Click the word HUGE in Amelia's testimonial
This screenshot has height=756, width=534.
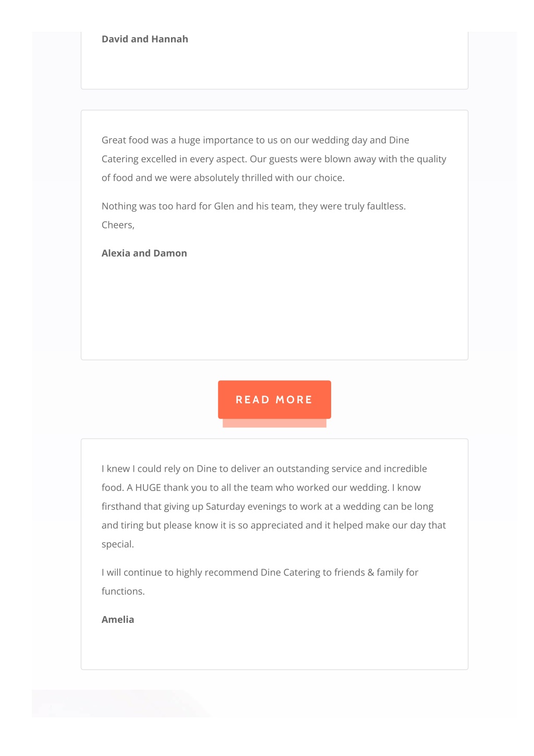tap(148, 487)
